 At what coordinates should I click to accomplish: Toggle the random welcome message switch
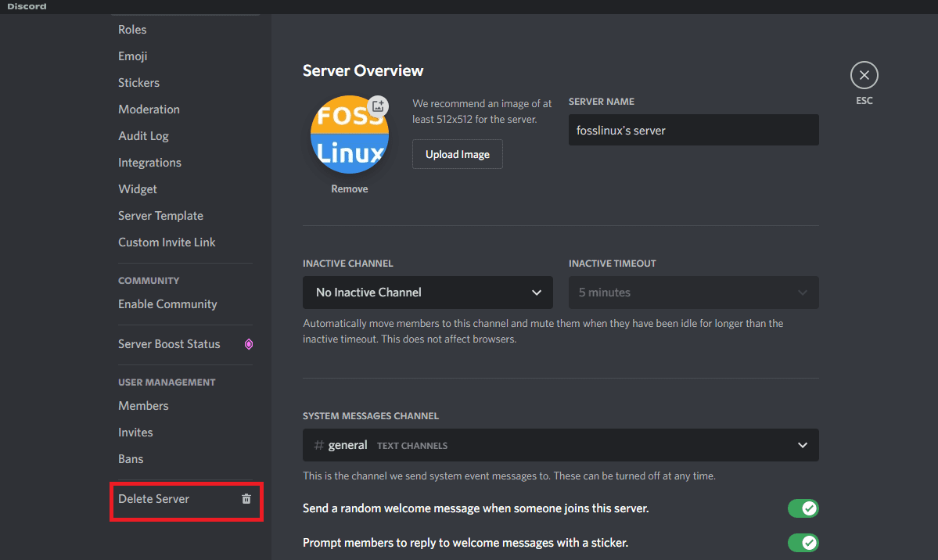point(803,508)
